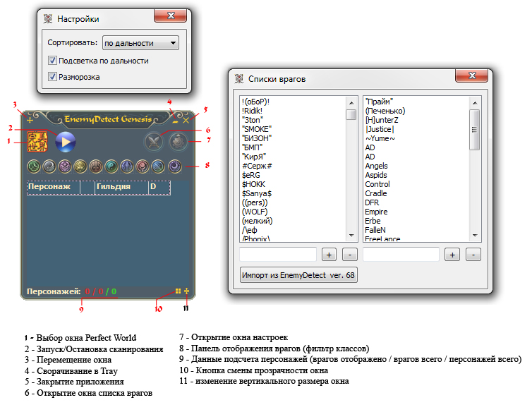Select [H]unterZ in the guild list
Viewport: 532px width, 412px height.
(x=382, y=120)
